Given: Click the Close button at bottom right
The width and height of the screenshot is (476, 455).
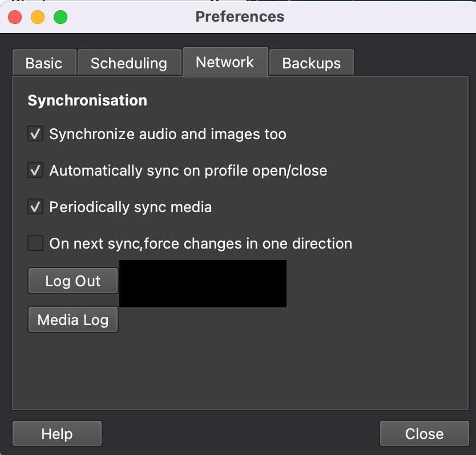Looking at the screenshot, I should (425, 433).
